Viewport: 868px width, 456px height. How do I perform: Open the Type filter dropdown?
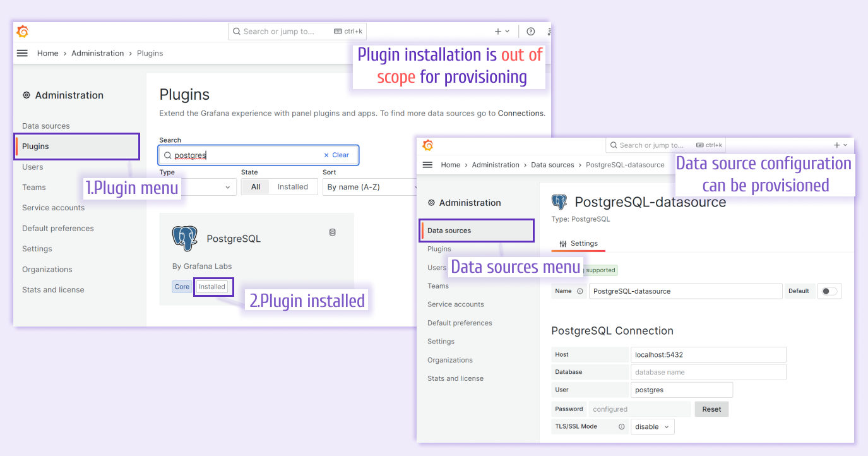[x=198, y=187]
